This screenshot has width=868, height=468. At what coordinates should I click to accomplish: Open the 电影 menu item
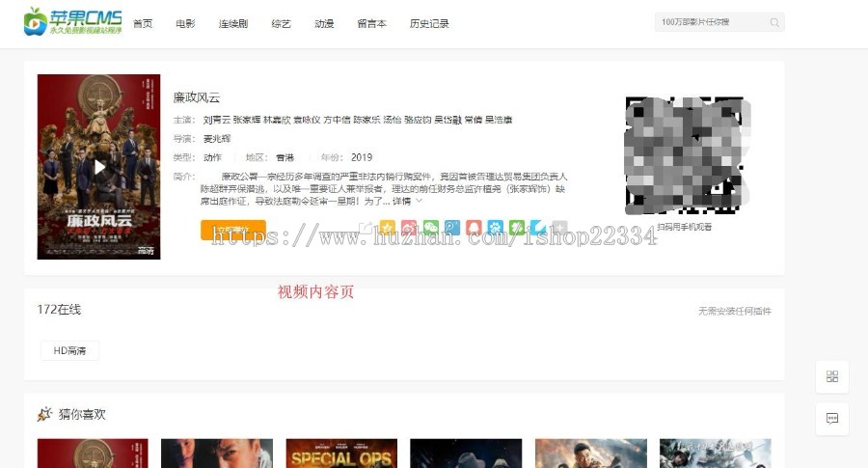pos(185,23)
